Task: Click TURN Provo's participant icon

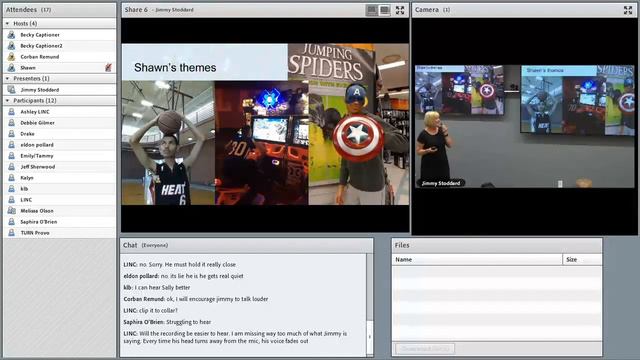Action: click(x=11, y=233)
